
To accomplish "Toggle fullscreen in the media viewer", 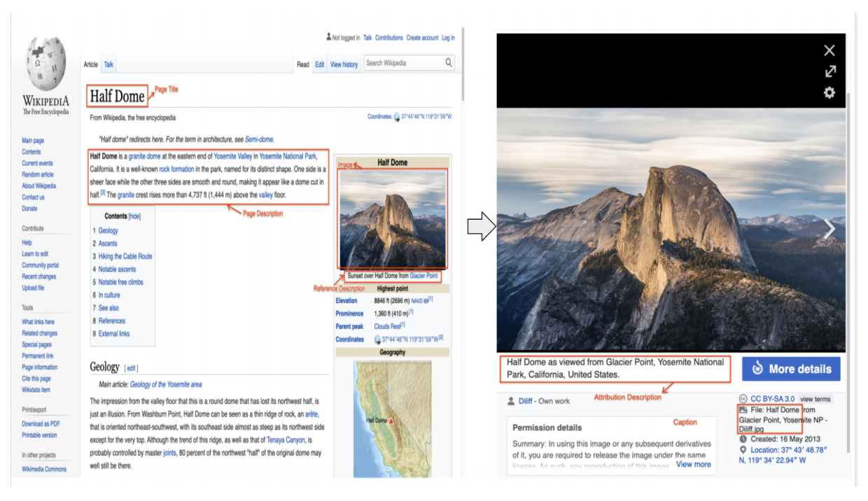I will pyautogui.click(x=829, y=71).
